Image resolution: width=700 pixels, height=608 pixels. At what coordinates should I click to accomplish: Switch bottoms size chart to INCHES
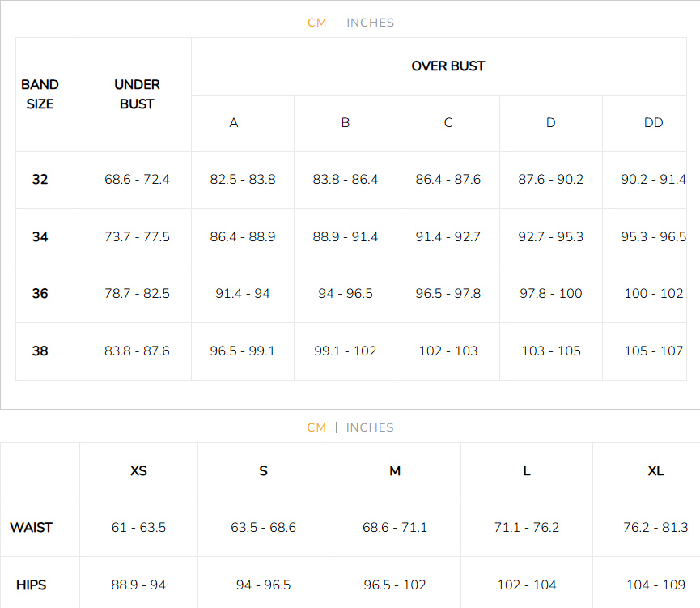[x=370, y=427]
